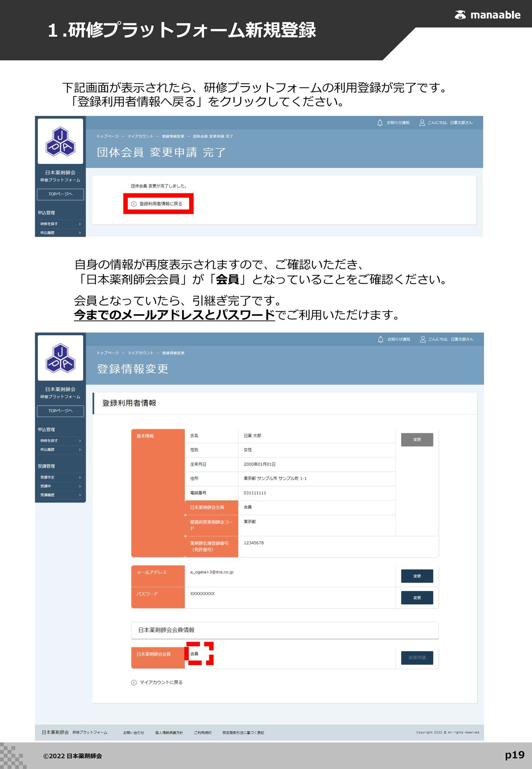Click the back-arrow circle icon beside マイアカウントに戻る
Image resolution: width=532 pixels, height=769 pixels.
(x=134, y=682)
